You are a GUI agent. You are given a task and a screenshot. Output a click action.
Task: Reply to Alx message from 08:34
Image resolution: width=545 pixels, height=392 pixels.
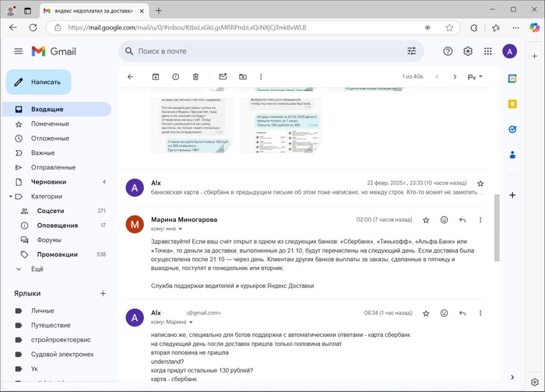[462, 313]
